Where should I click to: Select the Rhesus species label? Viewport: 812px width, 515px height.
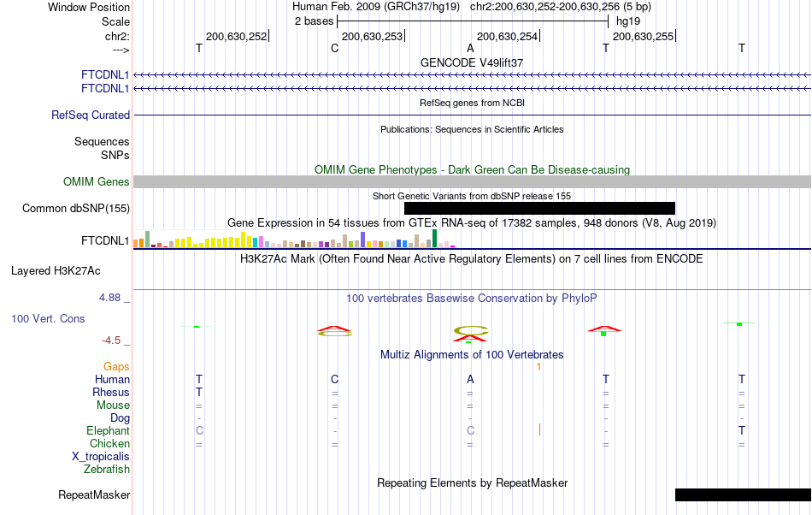[x=111, y=393]
